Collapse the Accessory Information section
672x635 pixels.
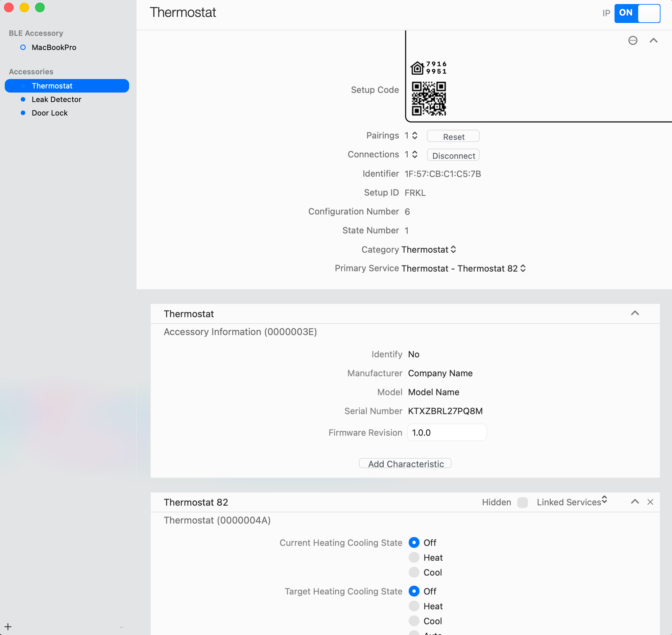click(635, 313)
